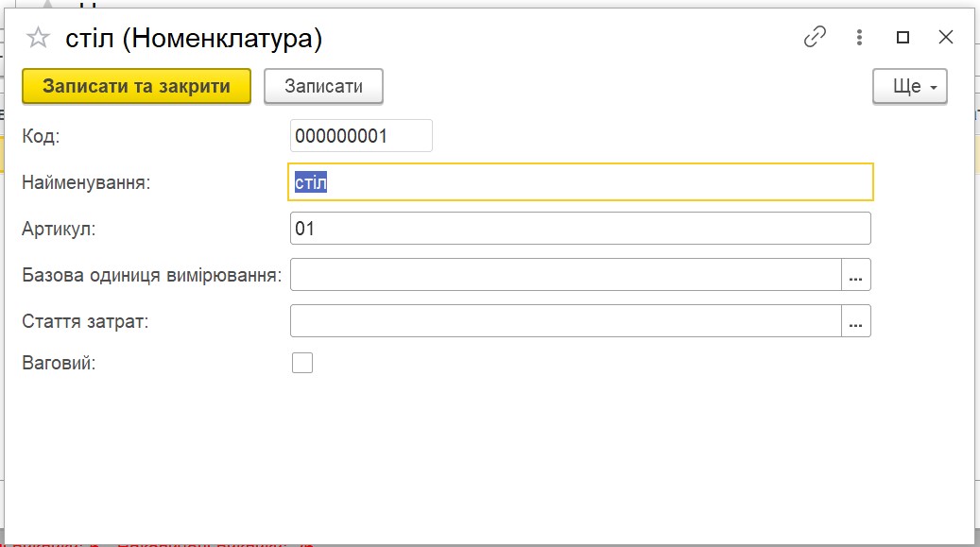980x547 pixels.
Task: Open selection for Стаття затрат
Action: pos(855,320)
